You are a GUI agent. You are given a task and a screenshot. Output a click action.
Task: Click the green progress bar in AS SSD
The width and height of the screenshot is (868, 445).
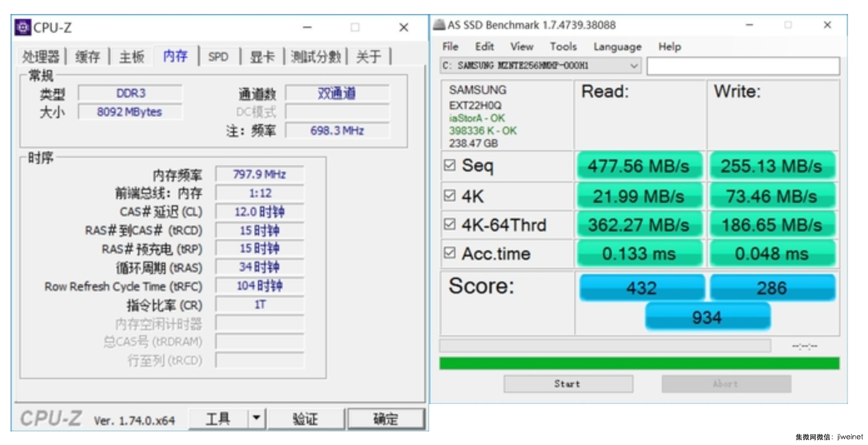pyautogui.click(x=639, y=363)
